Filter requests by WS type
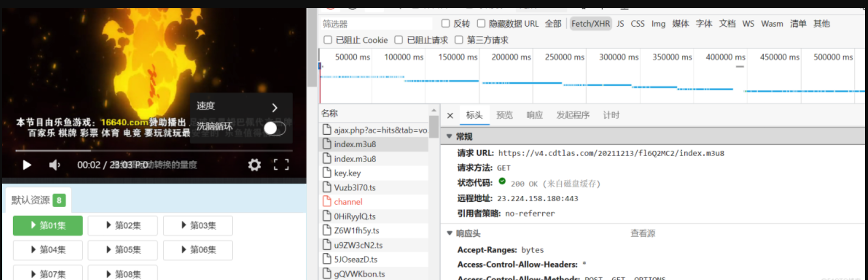Screen dimensions: 868x280 tap(748, 23)
